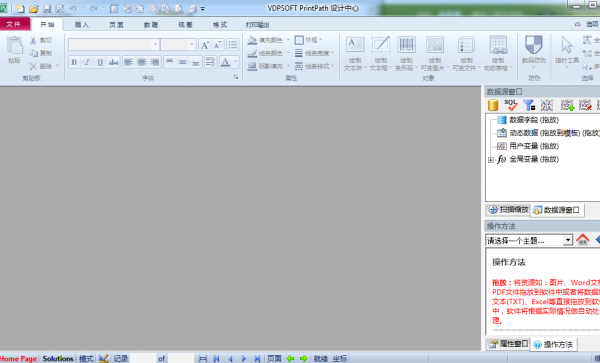Switch to the Format (格式) tab
600x363 pixels.
pos(220,24)
